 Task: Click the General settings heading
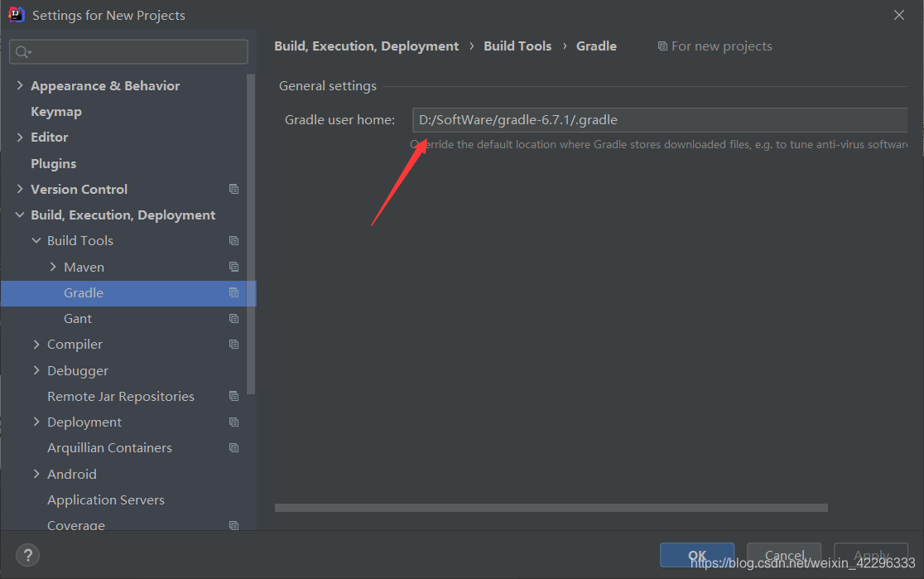coord(328,86)
